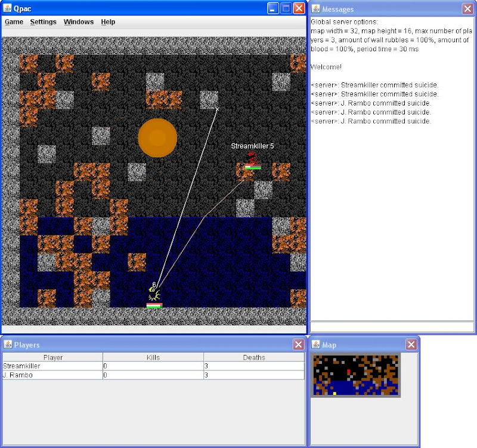
Task: Click the Welcome message in the Messages window
Action: 326,67
